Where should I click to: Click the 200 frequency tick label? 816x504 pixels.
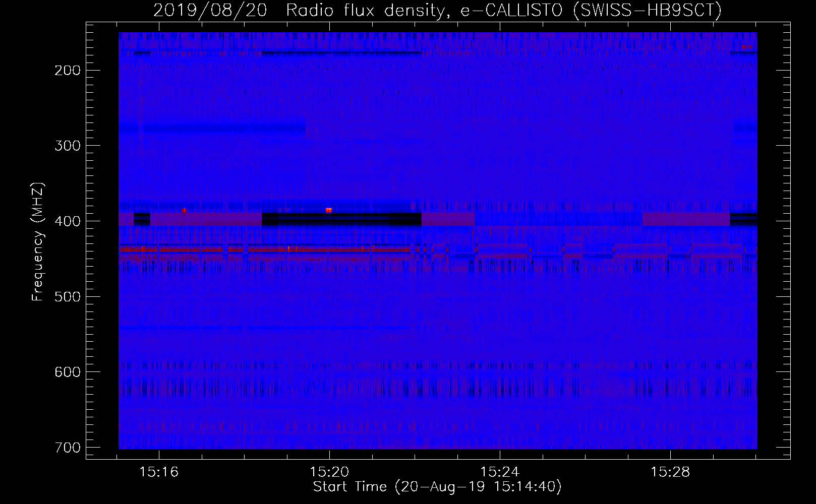click(x=67, y=71)
